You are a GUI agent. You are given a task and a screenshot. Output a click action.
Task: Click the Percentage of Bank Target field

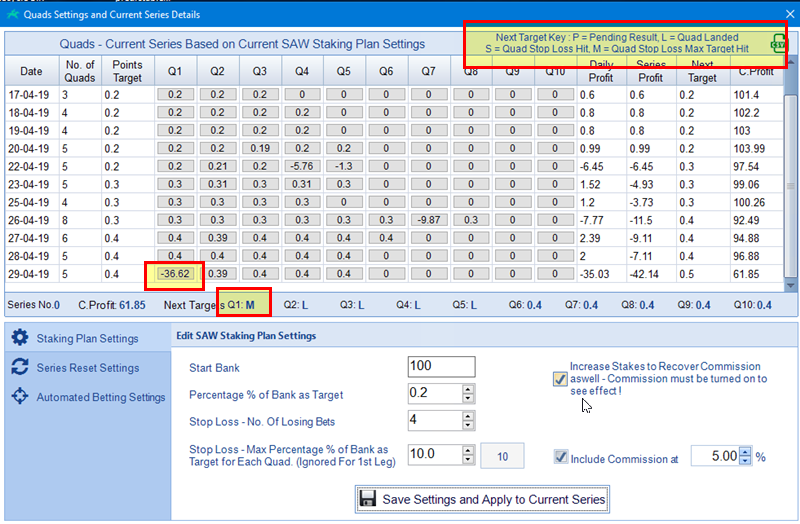point(435,393)
